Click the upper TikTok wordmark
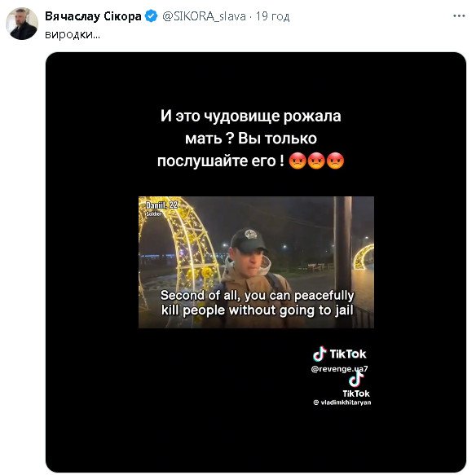The image size is (476, 475). click(348, 354)
